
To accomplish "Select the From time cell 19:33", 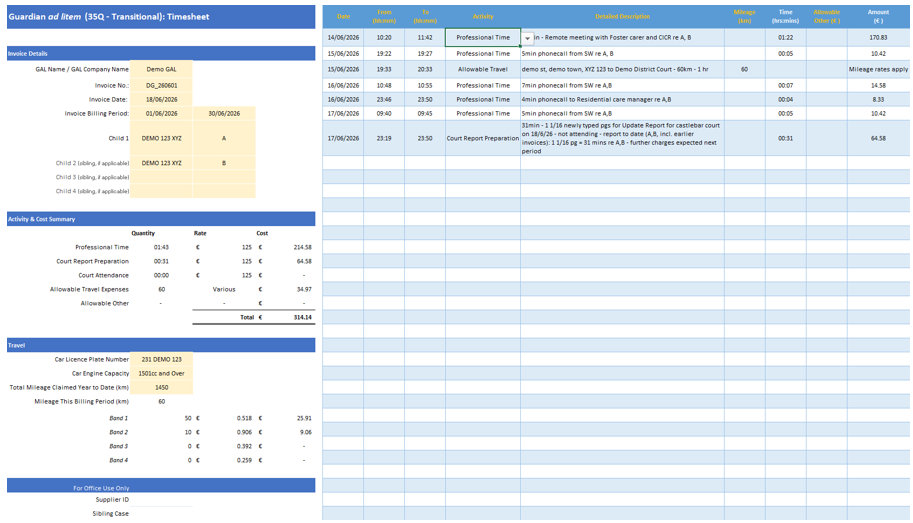I will coord(384,69).
